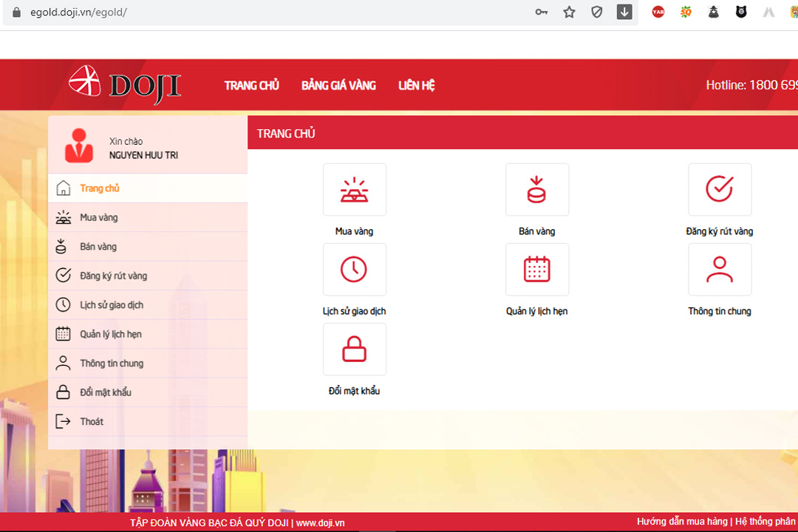
Task: Click the browser address bar URL
Action: tap(78, 13)
